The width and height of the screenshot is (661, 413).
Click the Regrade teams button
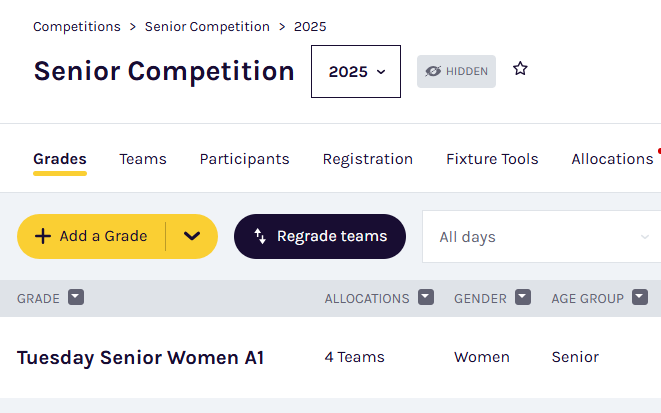(x=320, y=236)
